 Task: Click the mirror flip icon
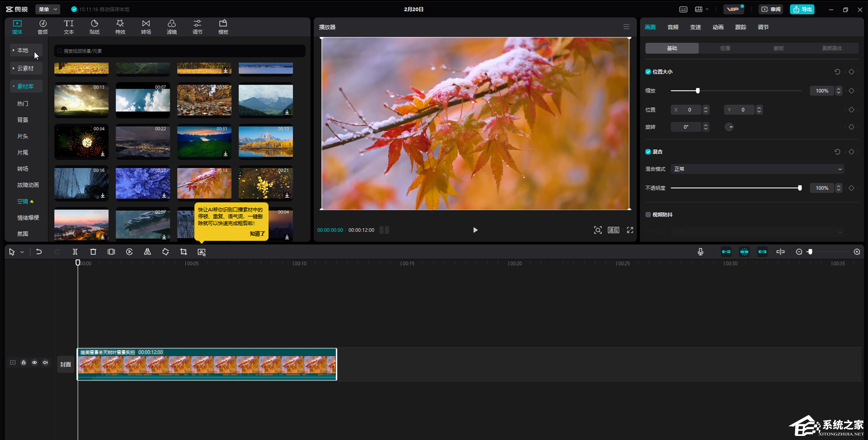147,252
